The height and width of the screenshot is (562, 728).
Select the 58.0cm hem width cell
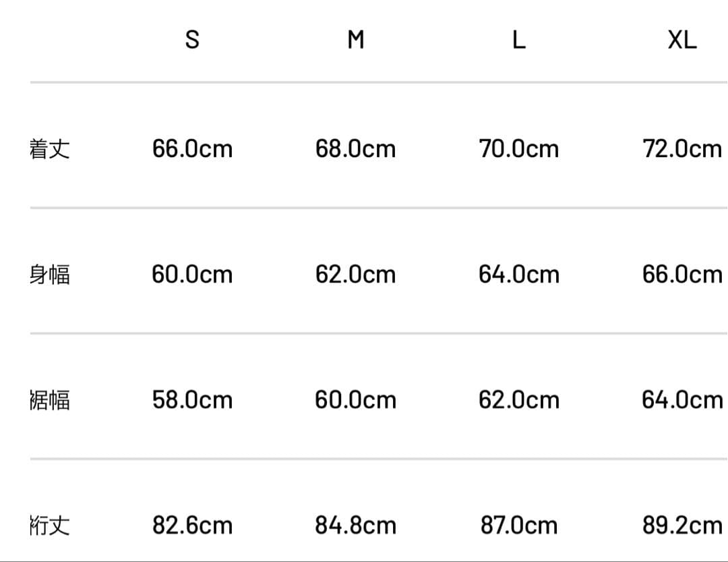click(x=192, y=400)
